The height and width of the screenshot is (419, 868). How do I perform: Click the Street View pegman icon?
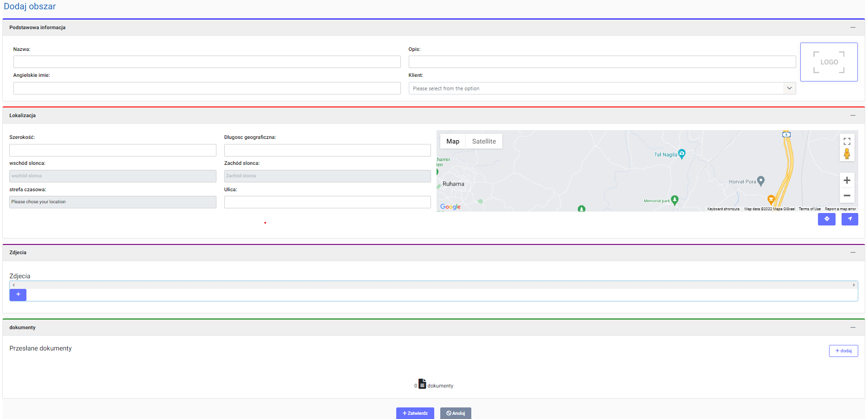847,154
